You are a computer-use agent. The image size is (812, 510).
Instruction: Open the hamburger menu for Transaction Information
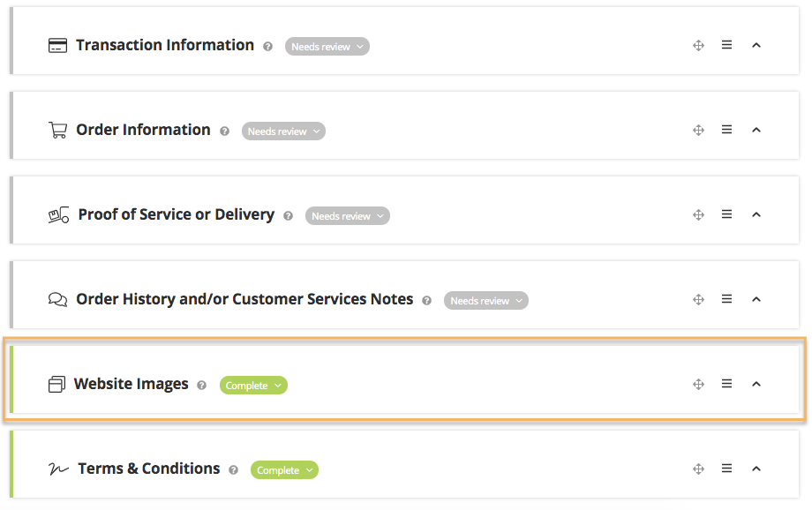point(726,45)
